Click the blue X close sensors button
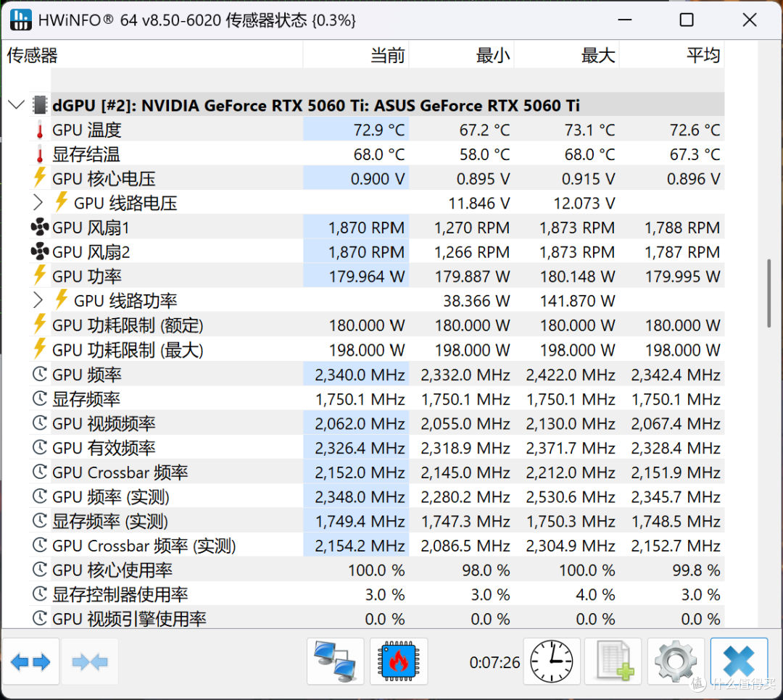This screenshot has width=783, height=700. click(739, 662)
